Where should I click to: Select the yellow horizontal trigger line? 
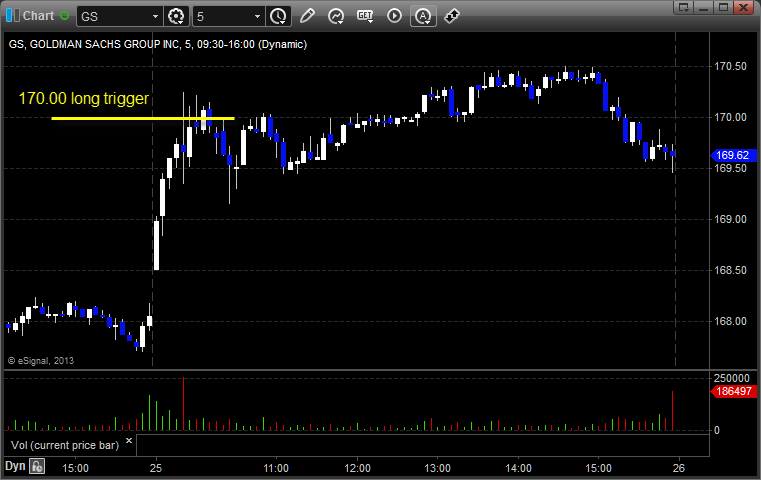click(143, 118)
